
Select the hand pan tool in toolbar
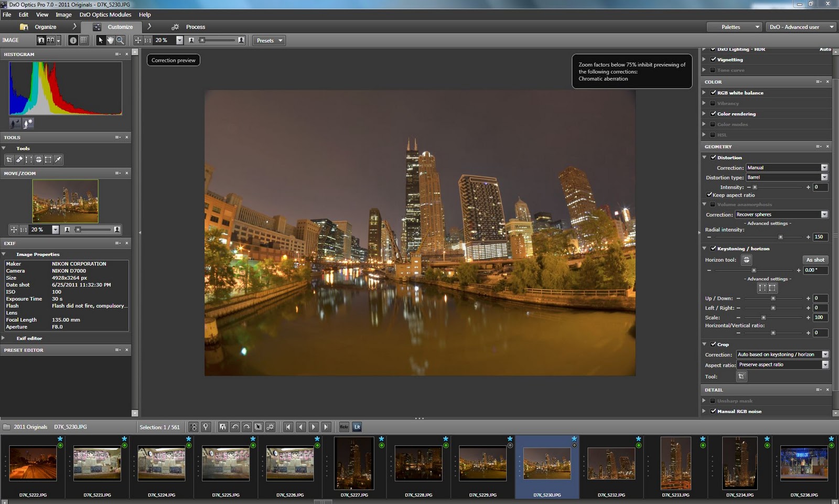110,40
